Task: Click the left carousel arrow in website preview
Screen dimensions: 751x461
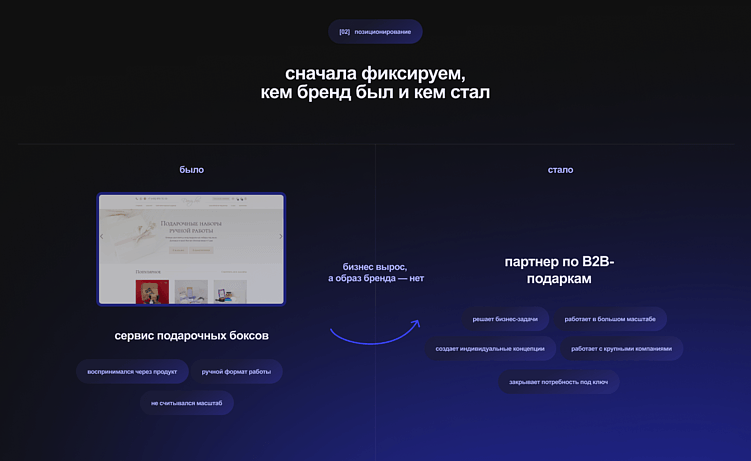Action: pos(102,236)
